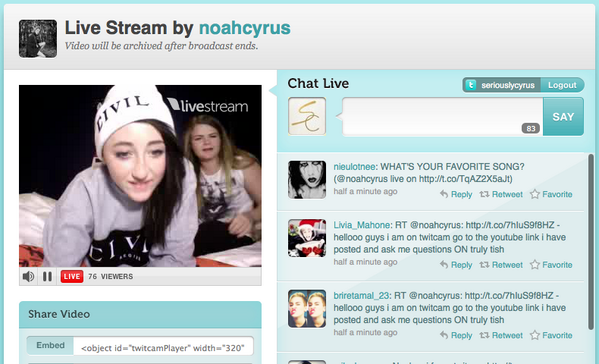Screen dimensions: 599x364
Task: Click the red LIVE indicator badge
Action: pos(72,276)
